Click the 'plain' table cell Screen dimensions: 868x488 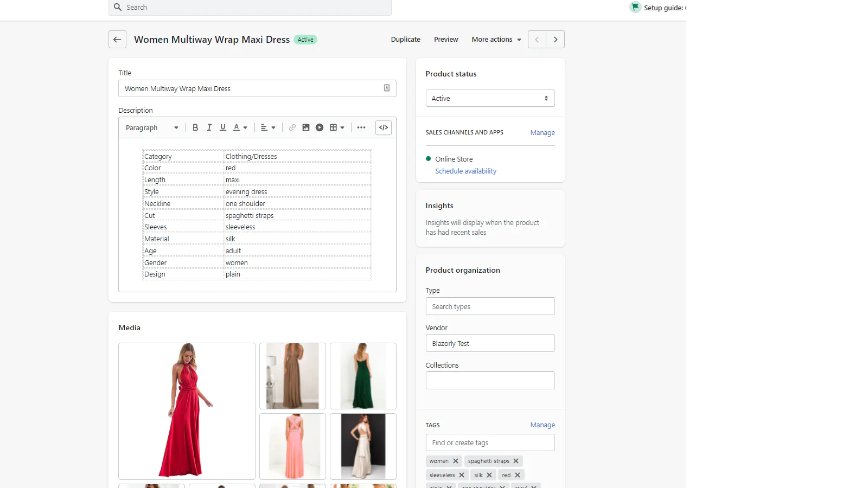(298, 274)
